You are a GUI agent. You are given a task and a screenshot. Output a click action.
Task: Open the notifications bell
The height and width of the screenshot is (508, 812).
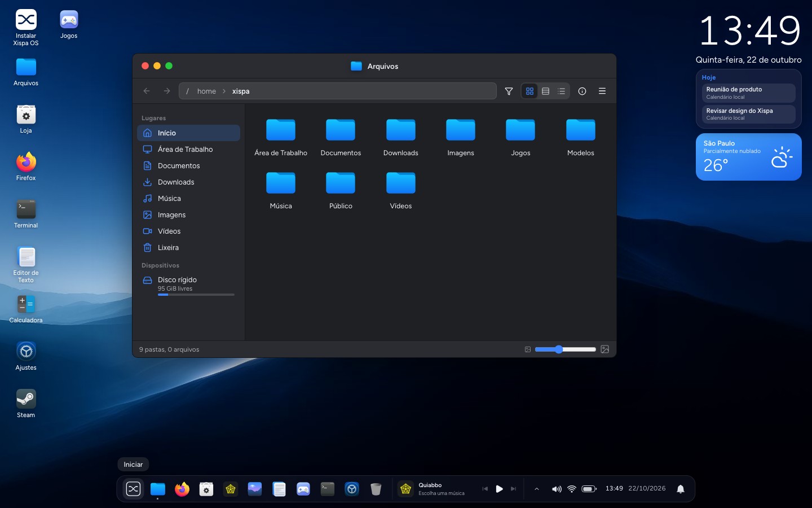coord(681,489)
